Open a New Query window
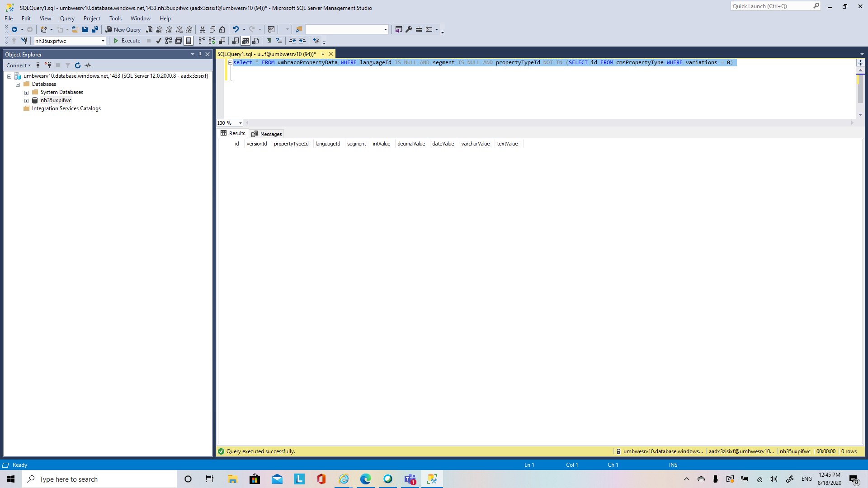This screenshot has height=488, width=868. click(x=123, y=29)
